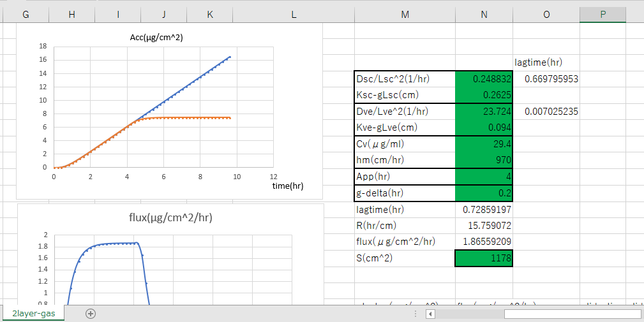Image resolution: width=644 pixels, height=322 pixels.
Task: Select column H header
Action: click(72, 15)
